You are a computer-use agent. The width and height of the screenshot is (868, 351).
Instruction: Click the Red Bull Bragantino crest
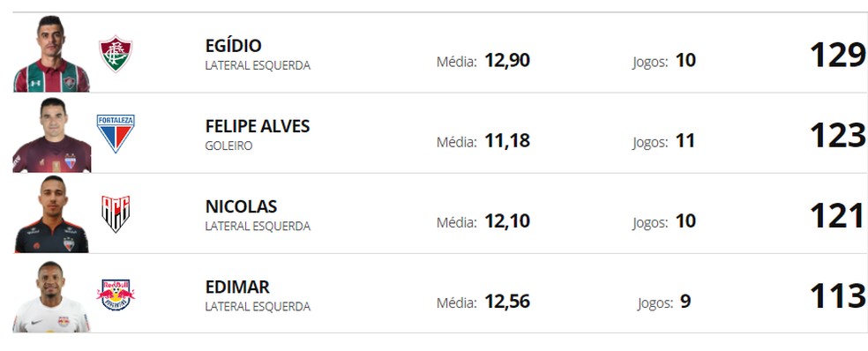[116, 295]
